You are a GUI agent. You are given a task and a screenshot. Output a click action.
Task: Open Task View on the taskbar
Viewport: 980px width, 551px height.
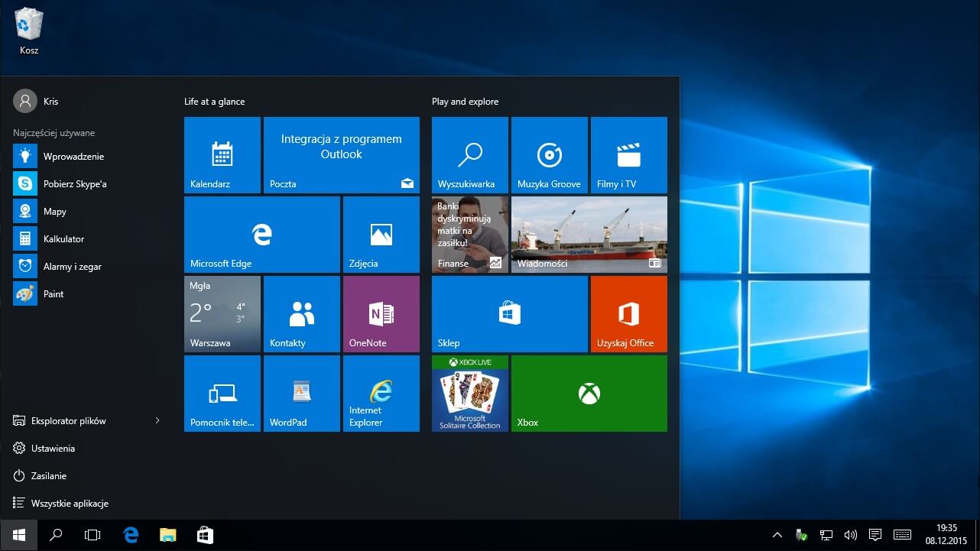[x=92, y=536]
